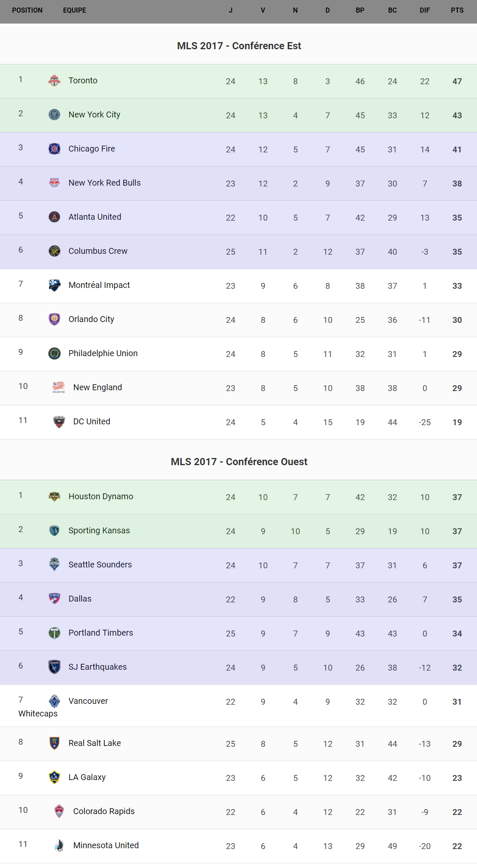Viewport: 477px width, 868px height.
Task: Select the Houston Dynamo team name
Action: click(101, 496)
